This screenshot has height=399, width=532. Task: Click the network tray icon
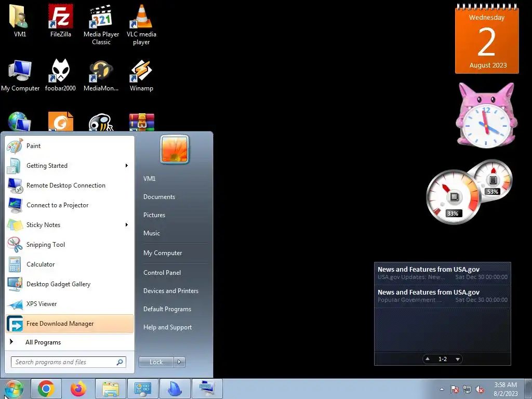467,390
